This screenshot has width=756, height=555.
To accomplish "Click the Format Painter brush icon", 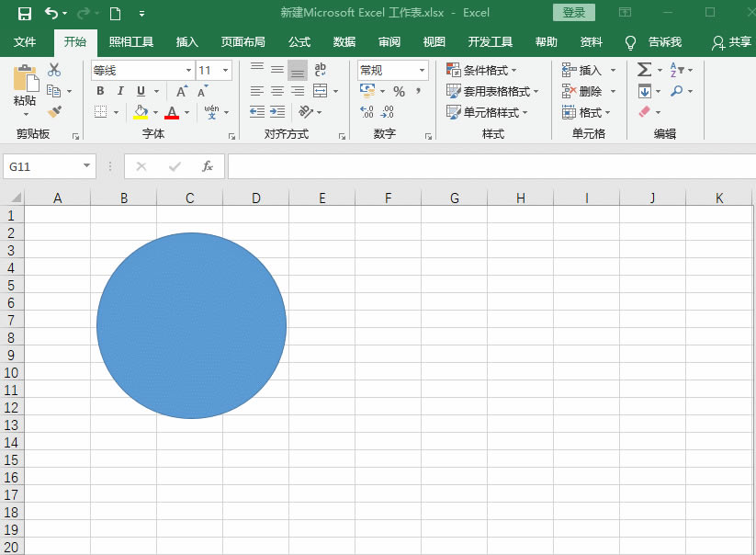I will coord(52,112).
